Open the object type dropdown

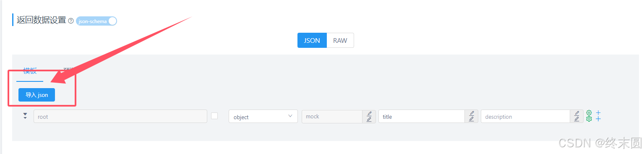coord(263,116)
